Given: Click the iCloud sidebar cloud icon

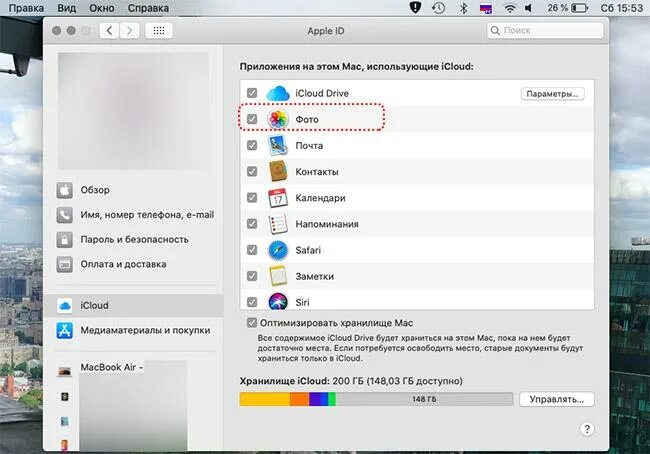Looking at the screenshot, I should tap(65, 306).
